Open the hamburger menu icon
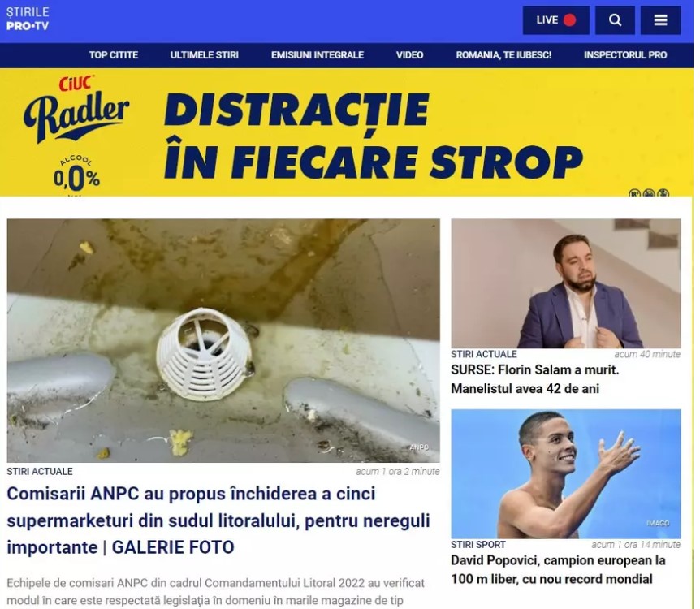The width and height of the screenshot is (700, 609). tap(660, 20)
